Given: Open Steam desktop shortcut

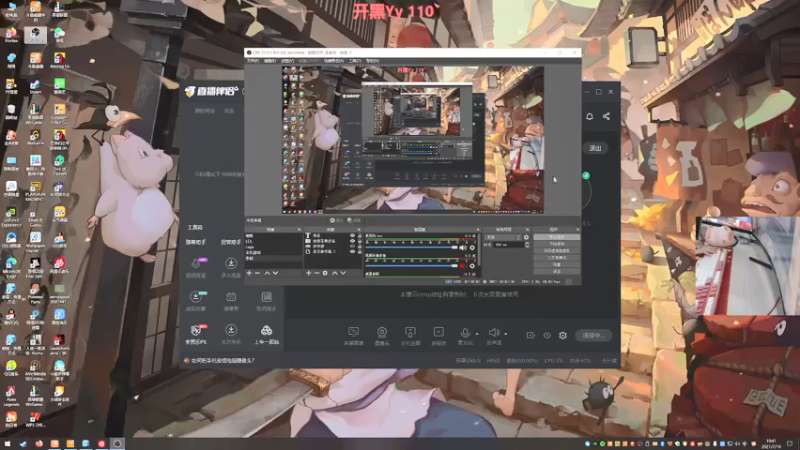Looking at the screenshot, I should point(35,86).
